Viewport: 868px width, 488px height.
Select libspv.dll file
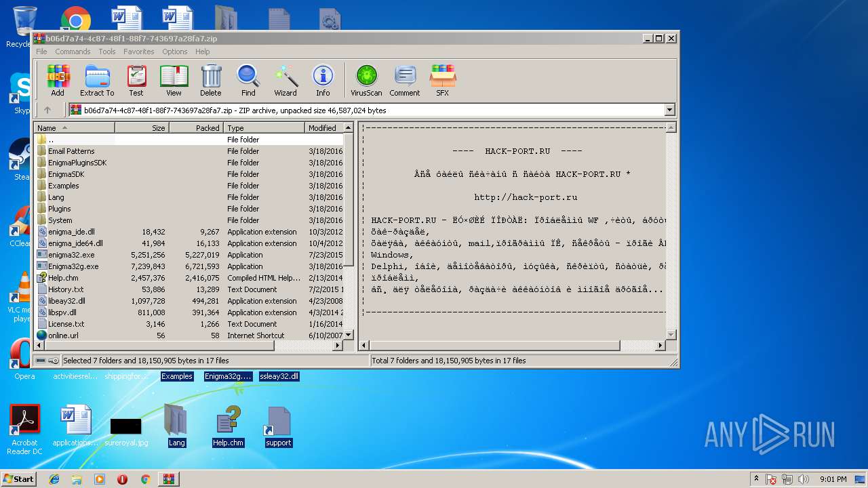click(x=190, y=312)
